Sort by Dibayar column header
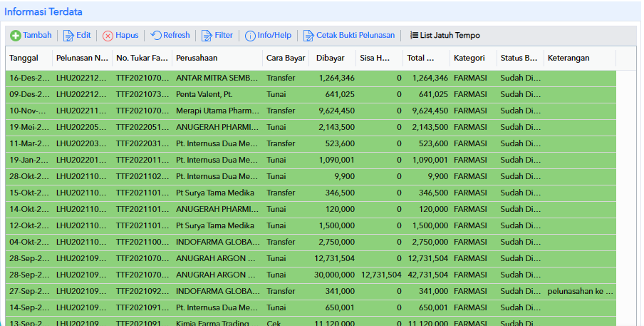The width and height of the screenshot is (644, 326). tap(333, 58)
